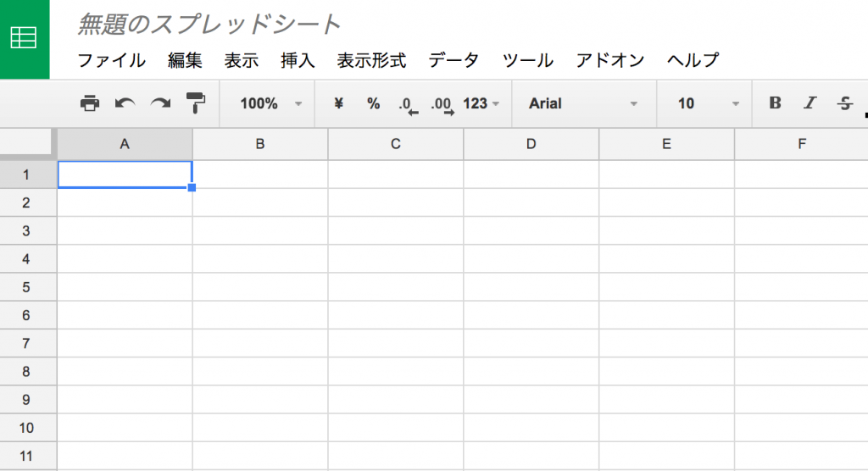868x471 pixels.
Task: Format as currency with the ¥ icon
Action: pos(339,103)
